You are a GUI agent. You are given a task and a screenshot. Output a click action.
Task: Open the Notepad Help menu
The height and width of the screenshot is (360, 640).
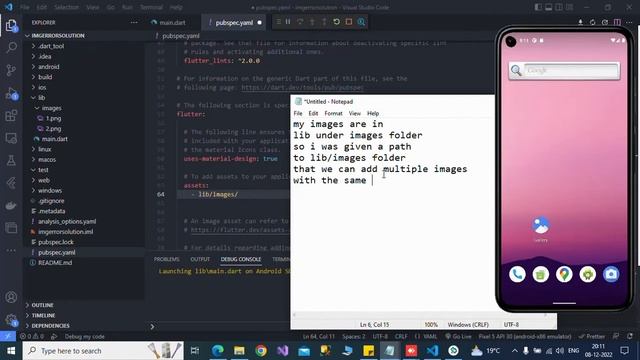coord(373,113)
